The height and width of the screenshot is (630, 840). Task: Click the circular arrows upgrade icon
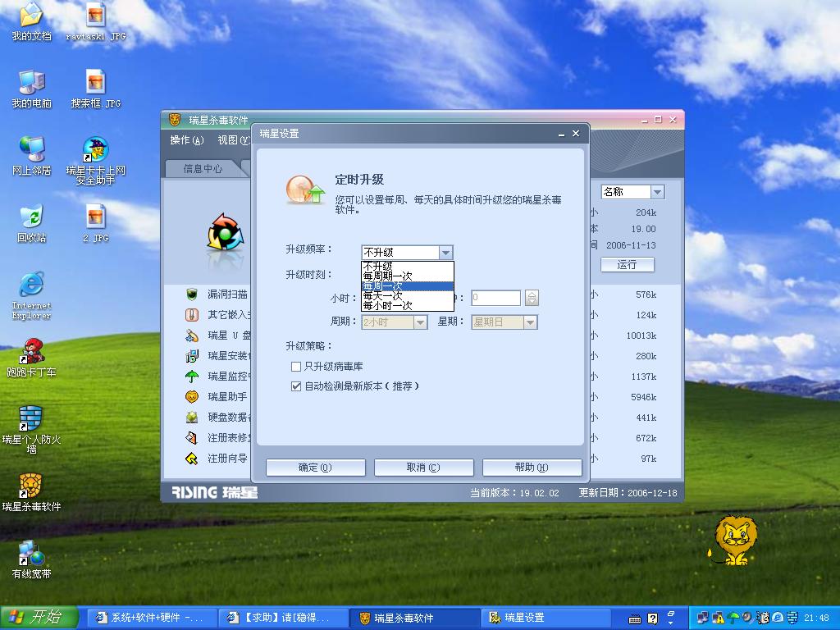[226, 232]
